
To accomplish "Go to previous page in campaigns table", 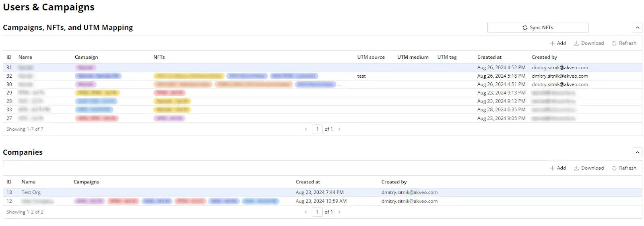I will [306, 129].
